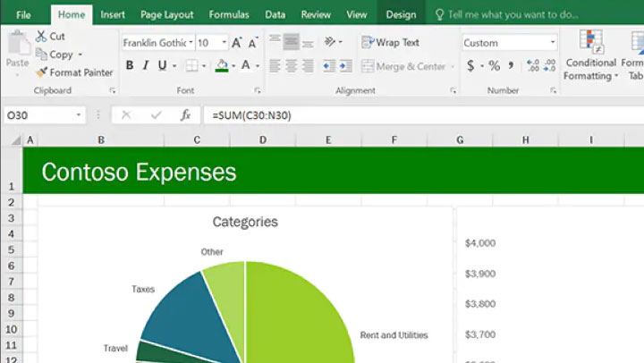This screenshot has height=363, width=644.
Task: Click the Cut scissors icon
Action: pyautogui.click(x=41, y=36)
